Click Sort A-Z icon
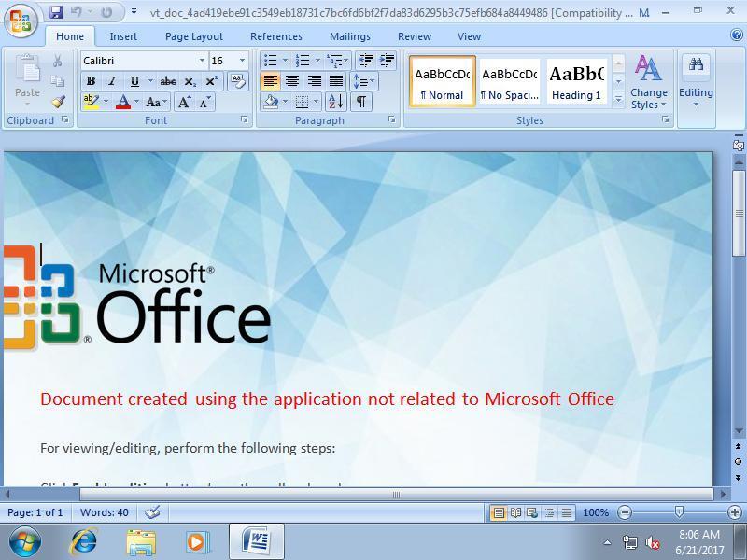Viewport: 747px width, 560px height. tap(335, 102)
